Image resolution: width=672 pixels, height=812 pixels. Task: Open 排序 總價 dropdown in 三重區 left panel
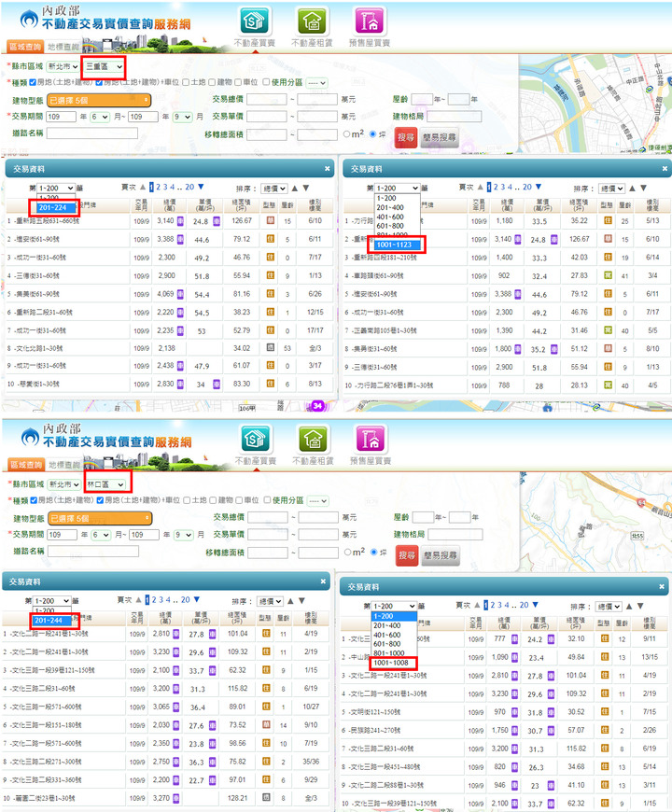click(x=273, y=189)
